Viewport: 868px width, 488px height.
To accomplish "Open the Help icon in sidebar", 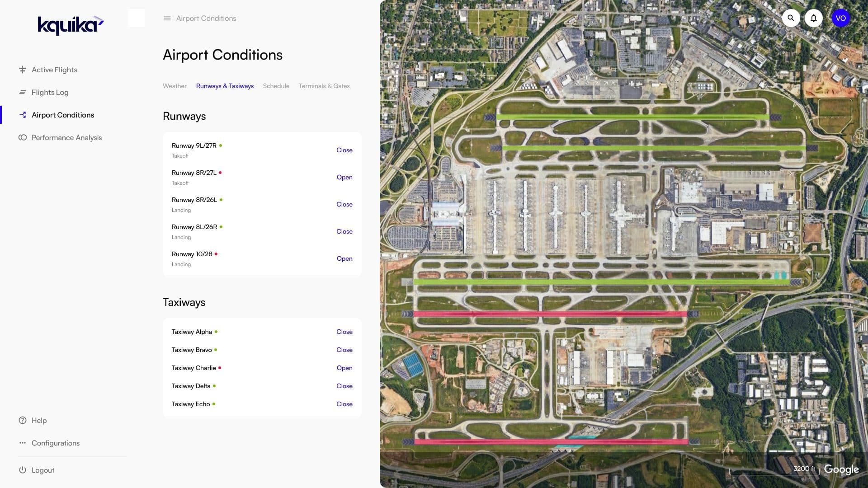I will [23, 420].
